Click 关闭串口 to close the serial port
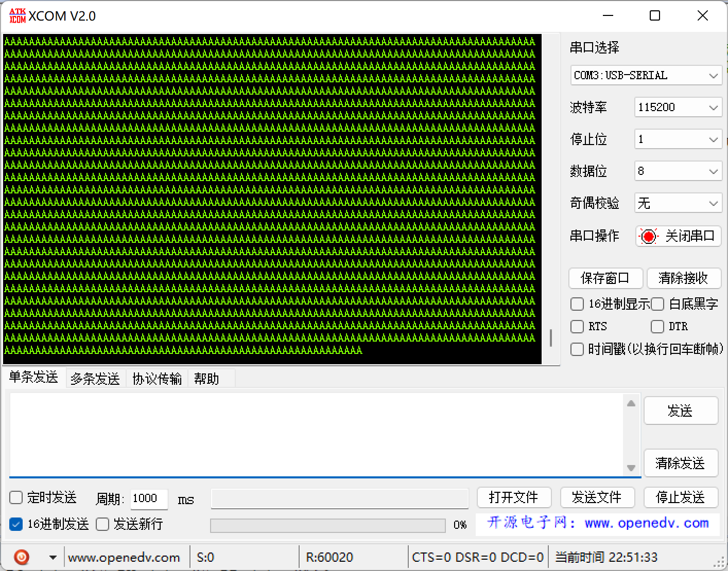 pyautogui.click(x=678, y=236)
